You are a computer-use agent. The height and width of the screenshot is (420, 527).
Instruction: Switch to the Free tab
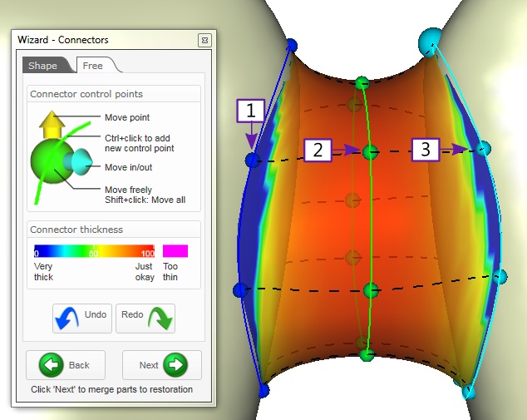click(x=93, y=65)
